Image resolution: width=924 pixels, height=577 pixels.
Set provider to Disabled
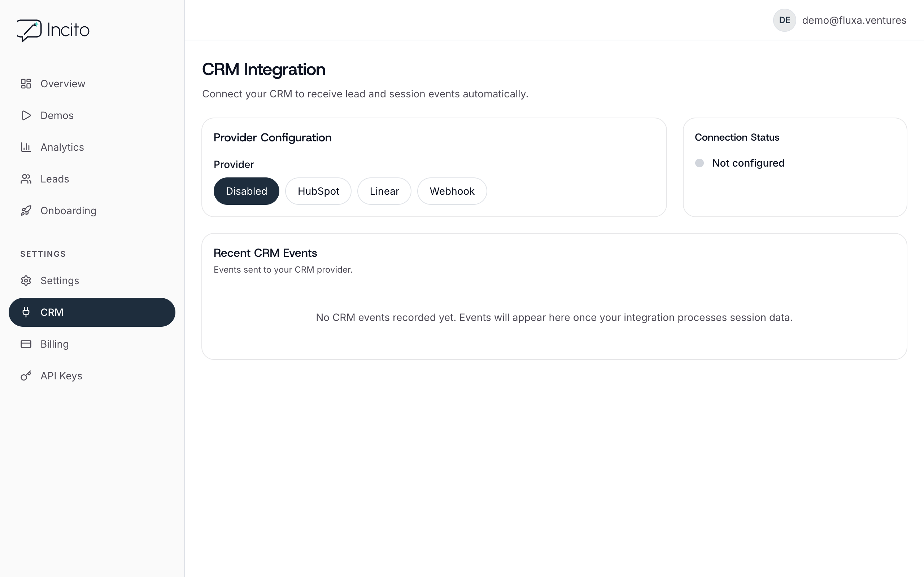[246, 191]
